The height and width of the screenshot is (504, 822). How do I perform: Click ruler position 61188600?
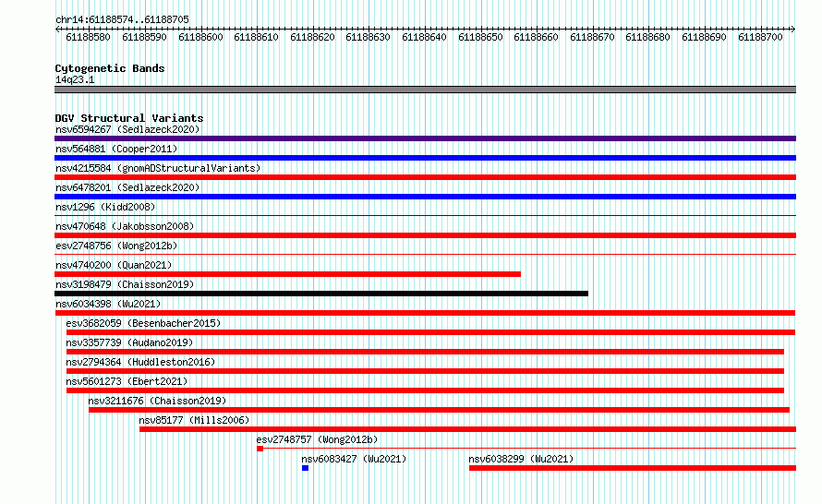coord(200,37)
